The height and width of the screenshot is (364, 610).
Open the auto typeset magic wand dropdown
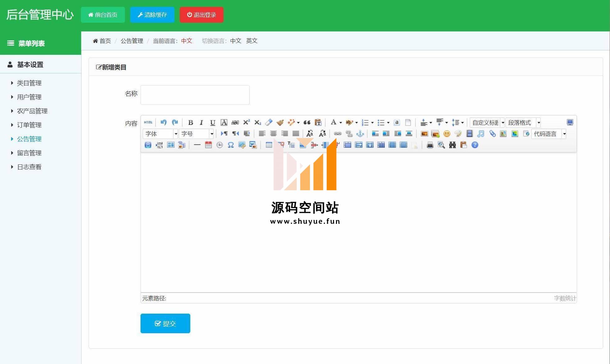pos(298,123)
